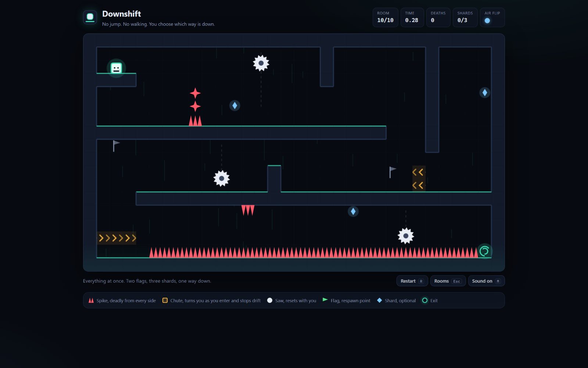Click the red floor spikes below the stars
The image size is (588, 368).
tap(195, 121)
